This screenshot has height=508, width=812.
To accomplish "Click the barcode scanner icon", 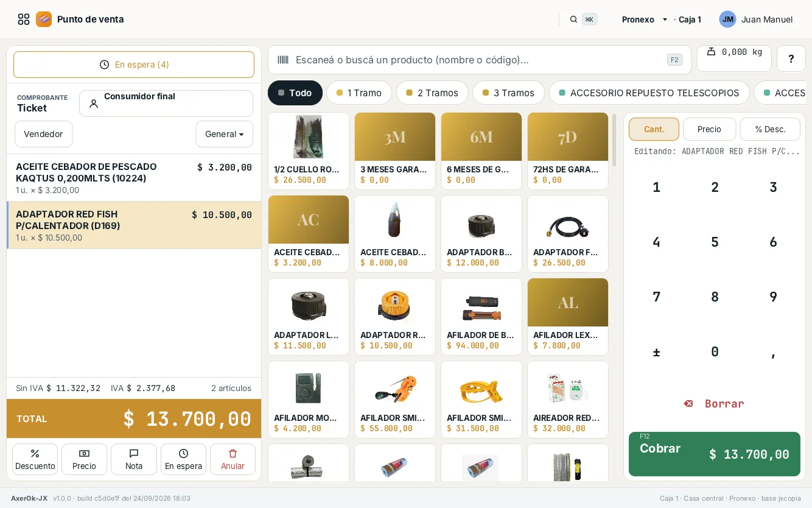I will click(283, 60).
